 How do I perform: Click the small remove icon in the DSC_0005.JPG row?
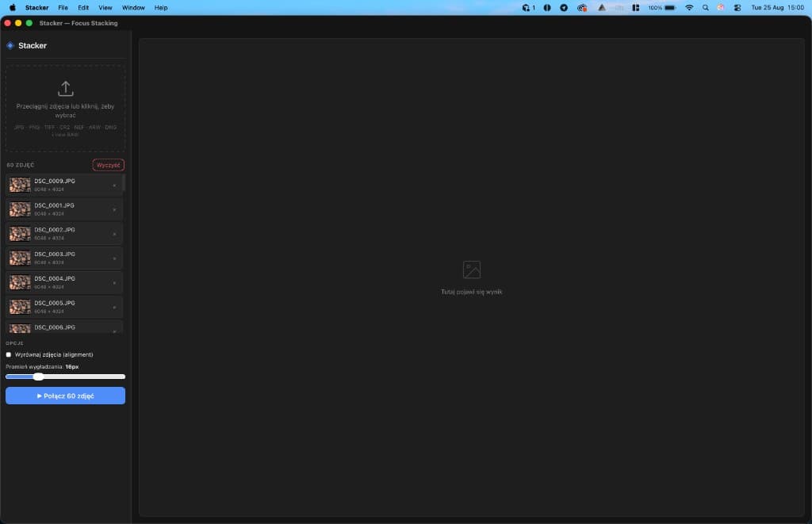(x=114, y=307)
